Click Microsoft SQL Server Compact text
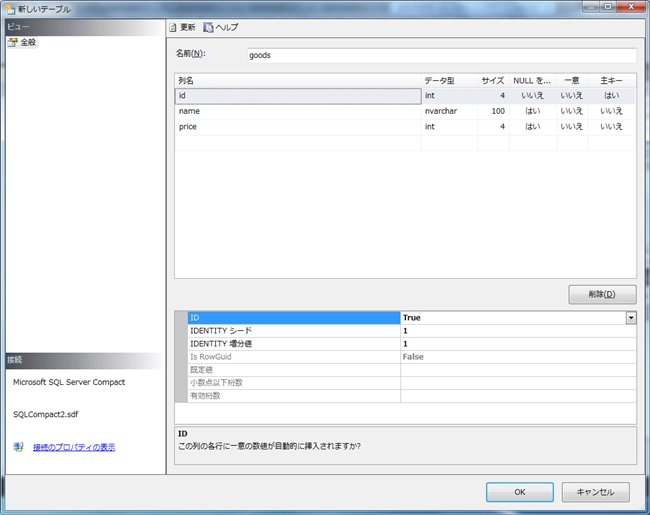 [x=69, y=382]
